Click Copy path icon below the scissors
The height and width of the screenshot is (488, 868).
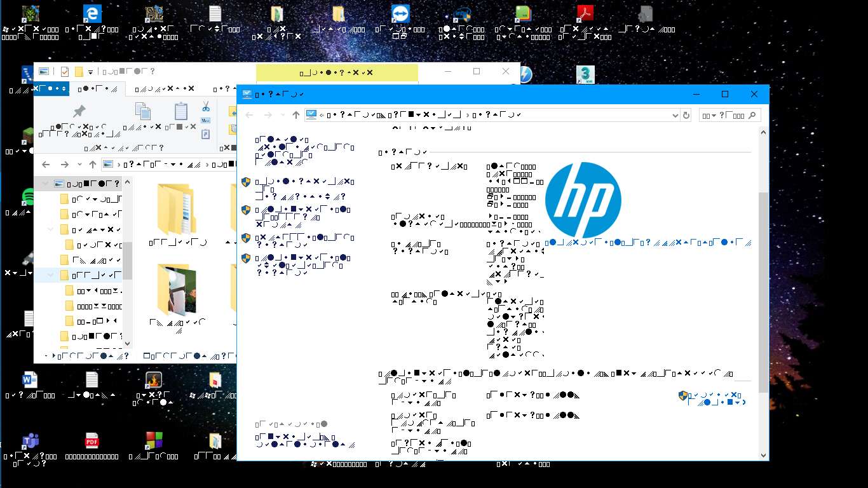point(206,120)
